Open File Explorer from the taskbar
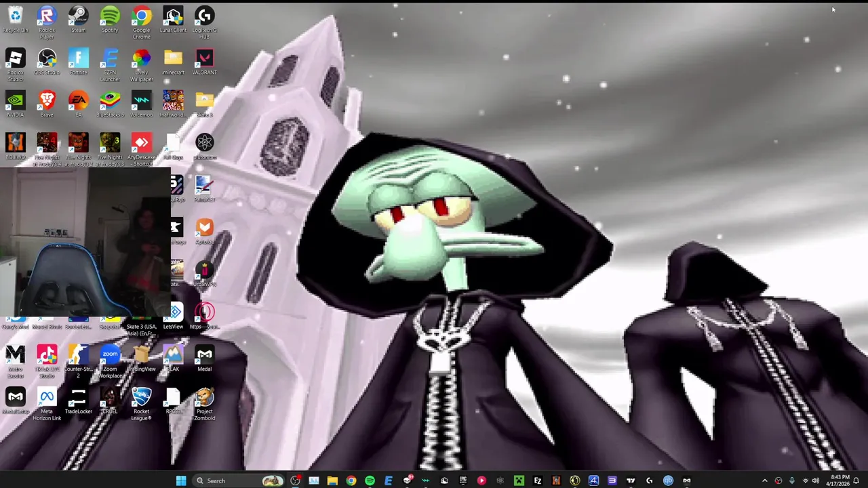 coord(332,481)
